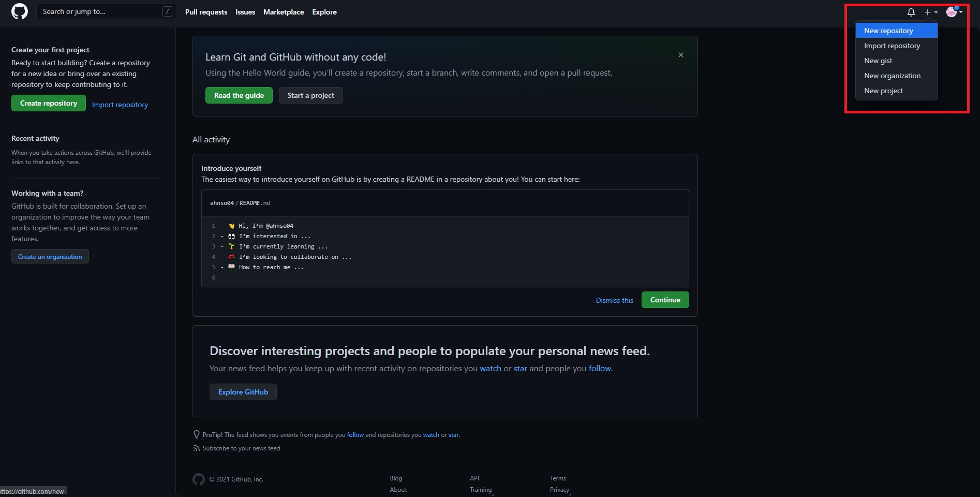Click the 'Recent activity' sidebar heading

[35, 138]
